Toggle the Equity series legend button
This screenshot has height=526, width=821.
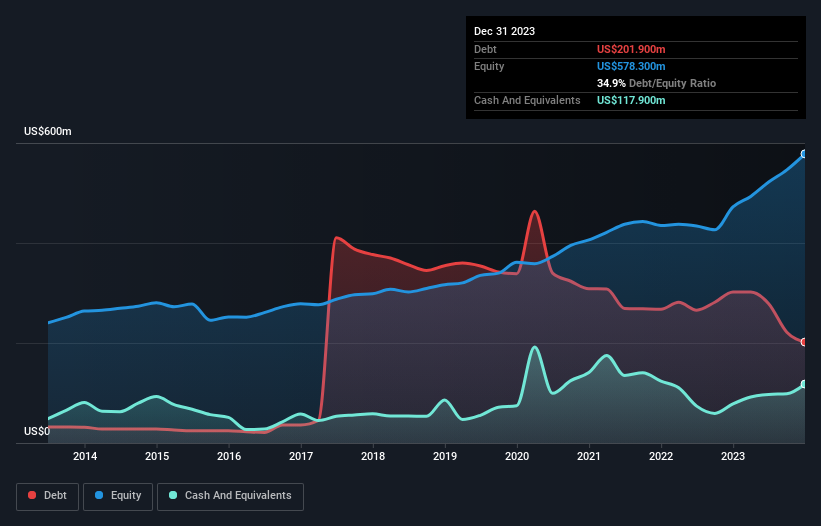118,496
